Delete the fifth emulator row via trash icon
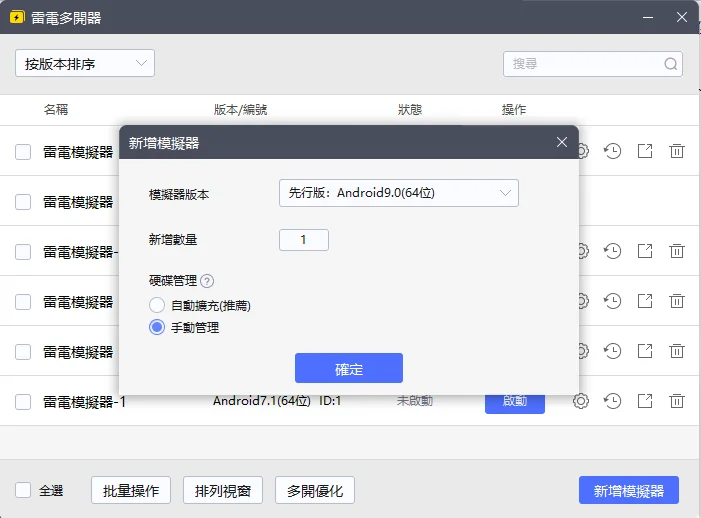 (x=677, y=351)
